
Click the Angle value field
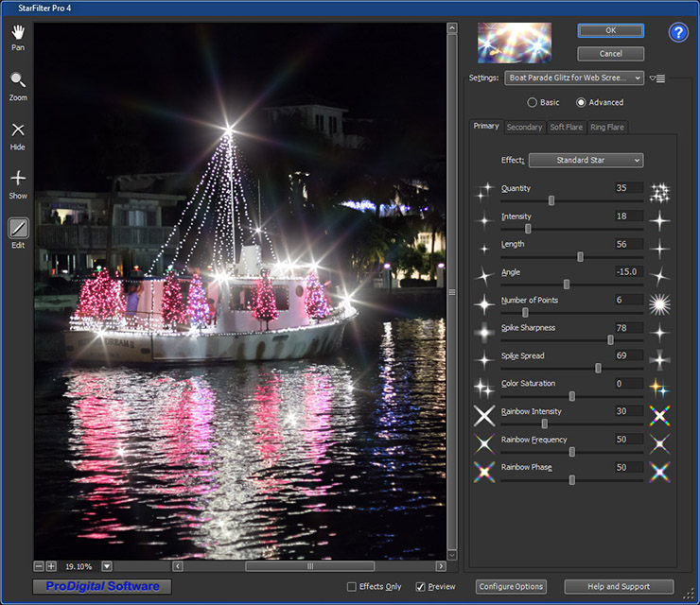pyautogui.click(x=628, y=271)
